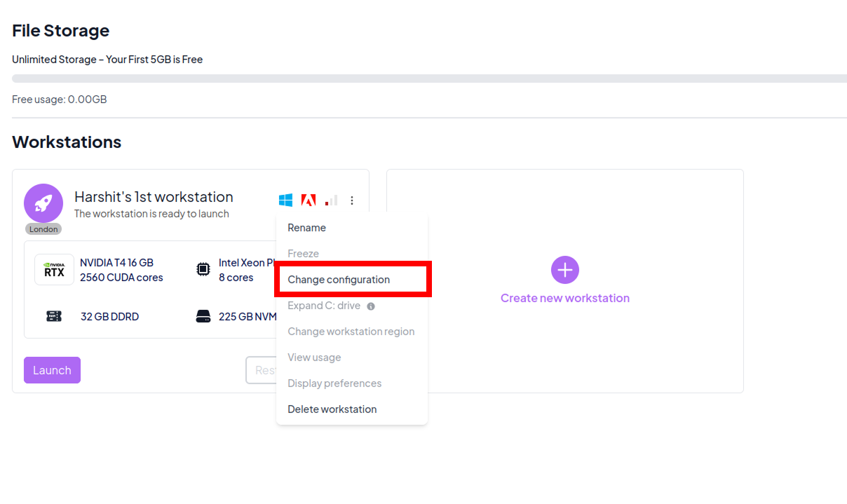Click the RAM memory icon
This screenshot has height=504, width=847.
point(54,316)
